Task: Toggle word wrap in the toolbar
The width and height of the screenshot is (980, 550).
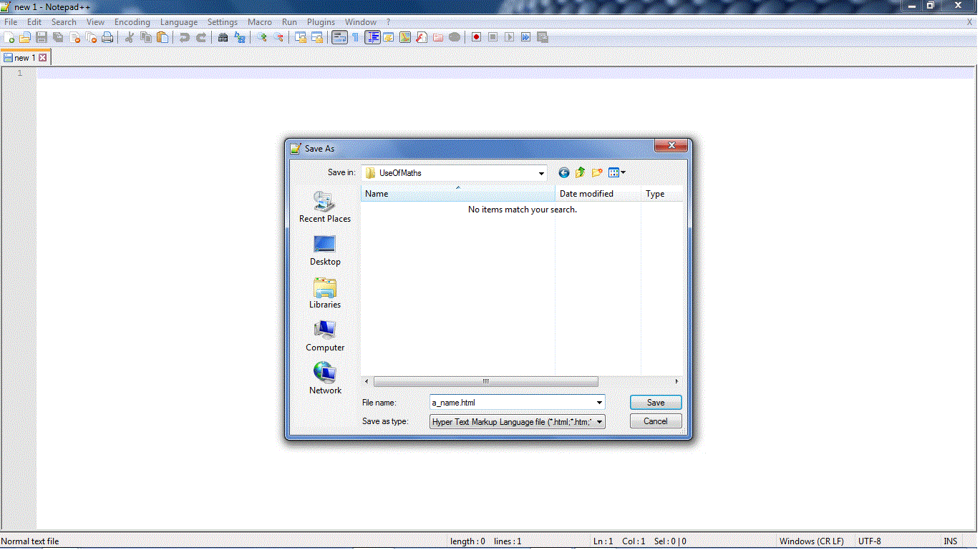Action: point(339,37)
